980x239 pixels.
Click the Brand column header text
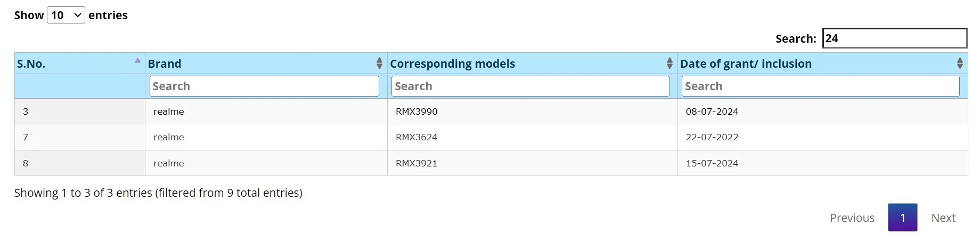[x=165, y=63]
